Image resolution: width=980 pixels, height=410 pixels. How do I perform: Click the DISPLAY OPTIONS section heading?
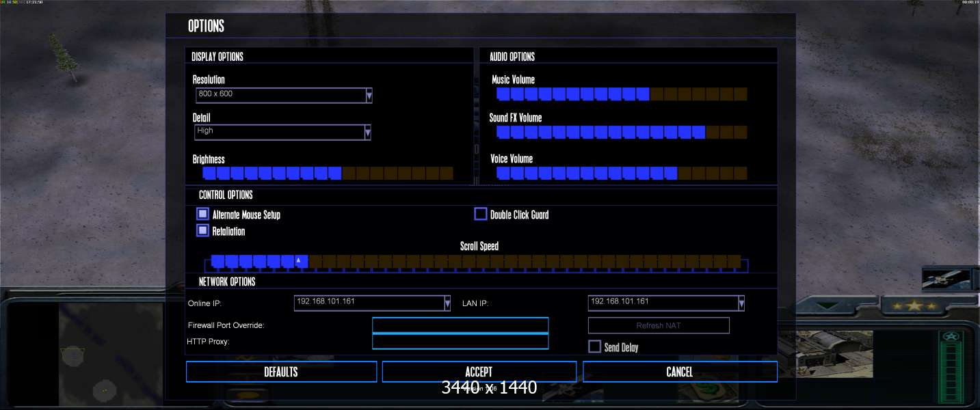217,57
